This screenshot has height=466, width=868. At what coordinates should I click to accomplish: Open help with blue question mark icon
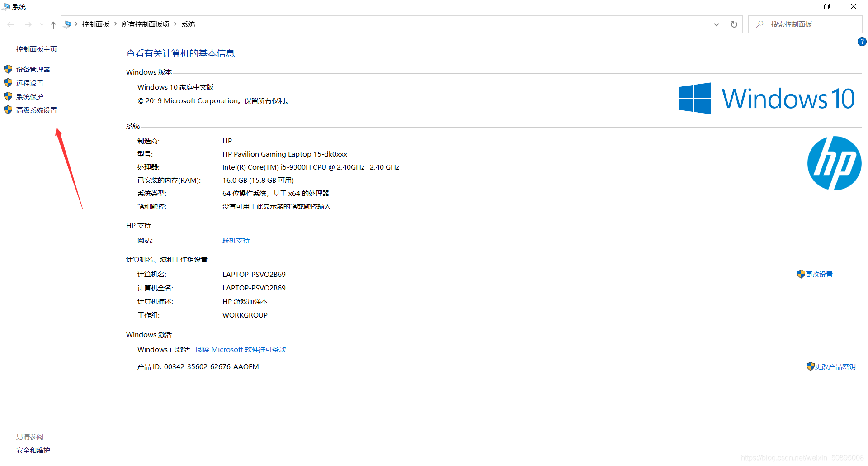(862, 42)
